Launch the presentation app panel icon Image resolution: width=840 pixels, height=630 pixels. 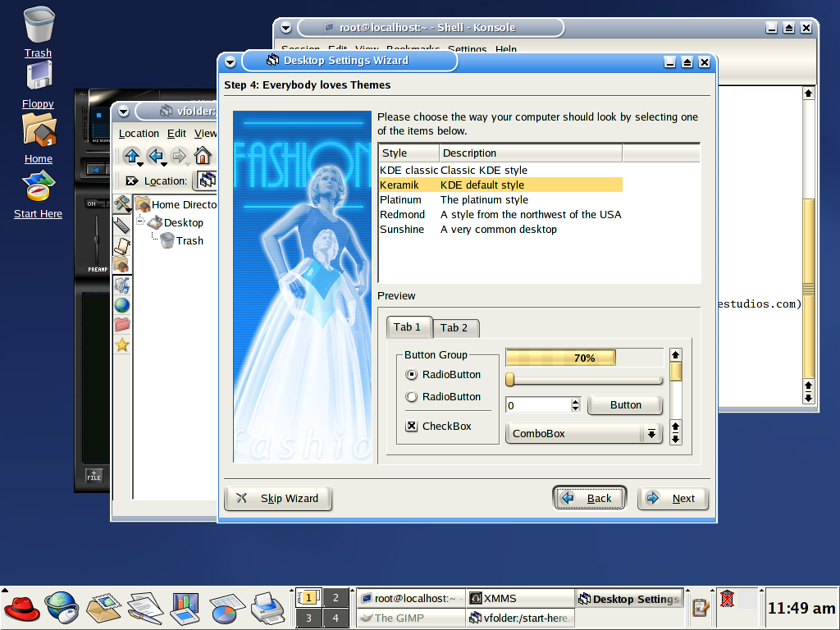click(x=185, y=609)
